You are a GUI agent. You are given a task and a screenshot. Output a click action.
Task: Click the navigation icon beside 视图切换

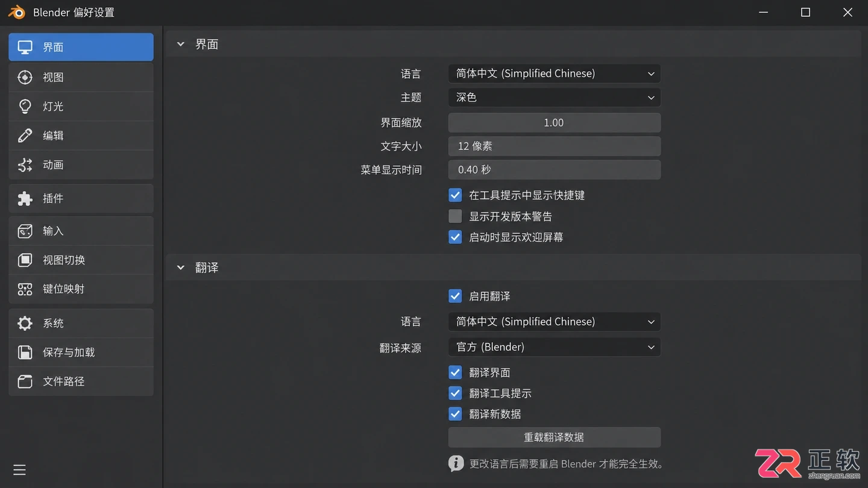click(25, 260)
